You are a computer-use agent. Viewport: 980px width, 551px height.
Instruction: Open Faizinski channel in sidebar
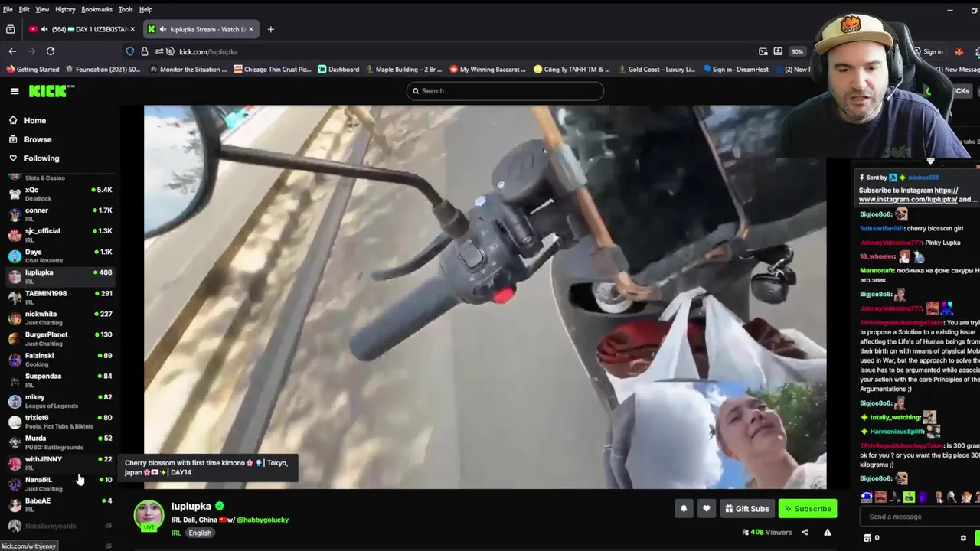coord(61,359)
